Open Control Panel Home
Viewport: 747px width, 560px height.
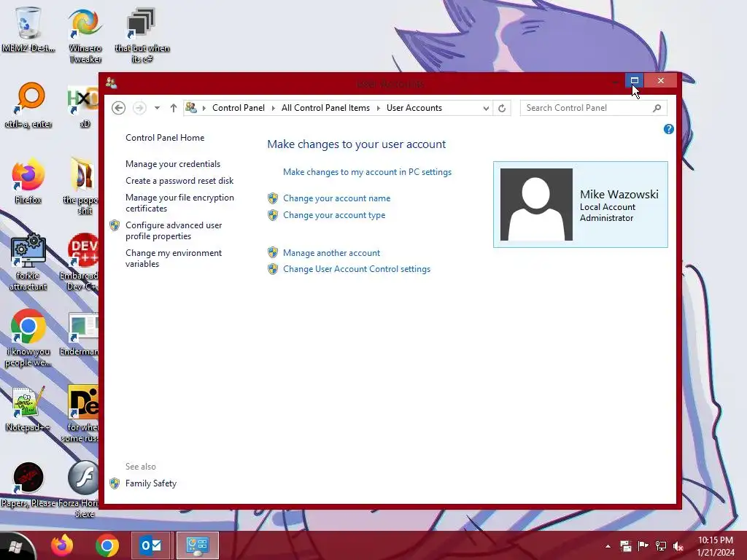point(165,138)
